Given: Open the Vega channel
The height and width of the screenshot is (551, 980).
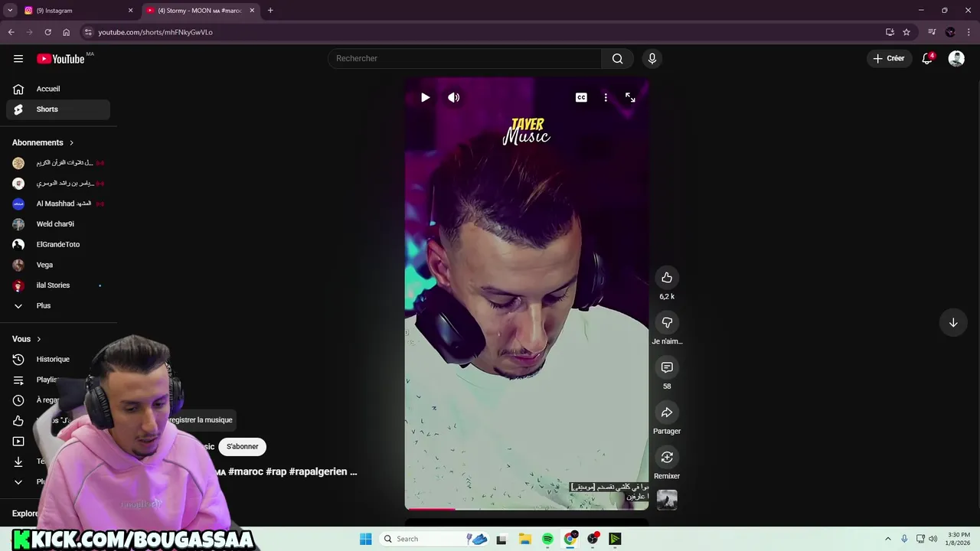Looking at the screenshot, I should (58, 265).
